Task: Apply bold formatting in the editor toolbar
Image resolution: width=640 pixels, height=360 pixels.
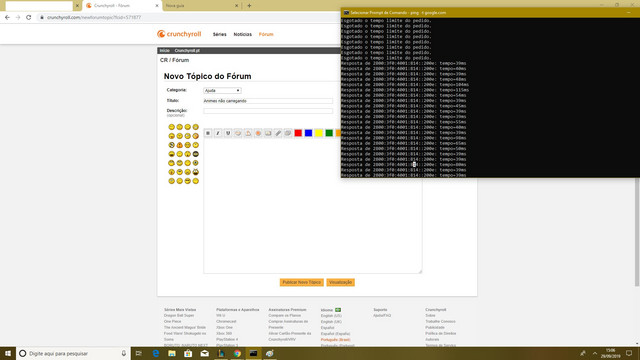Action: [208, 133]
